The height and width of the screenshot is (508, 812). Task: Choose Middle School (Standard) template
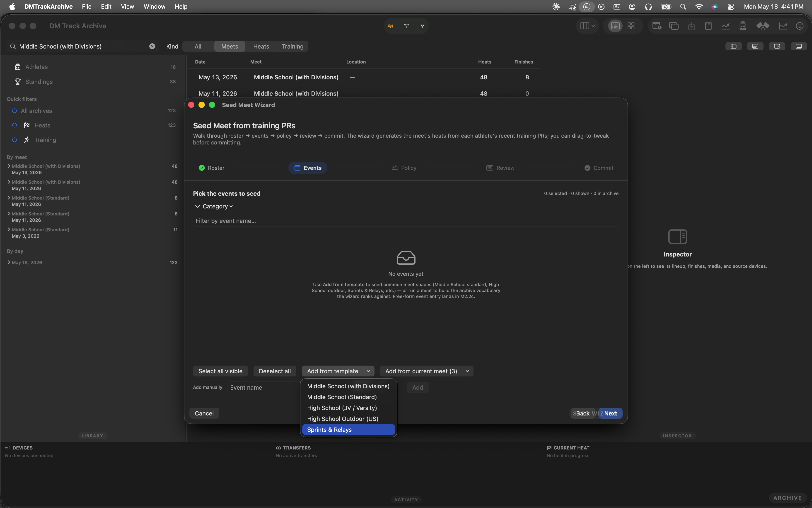click(348, 397)
